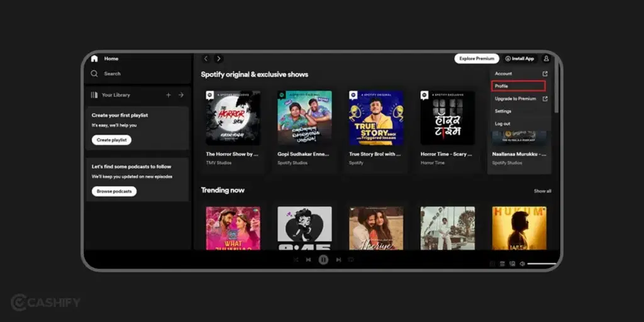Open Gopi Sudhakar show cover
The height and width of the screenshot is (322, 644).
point(304,118)
